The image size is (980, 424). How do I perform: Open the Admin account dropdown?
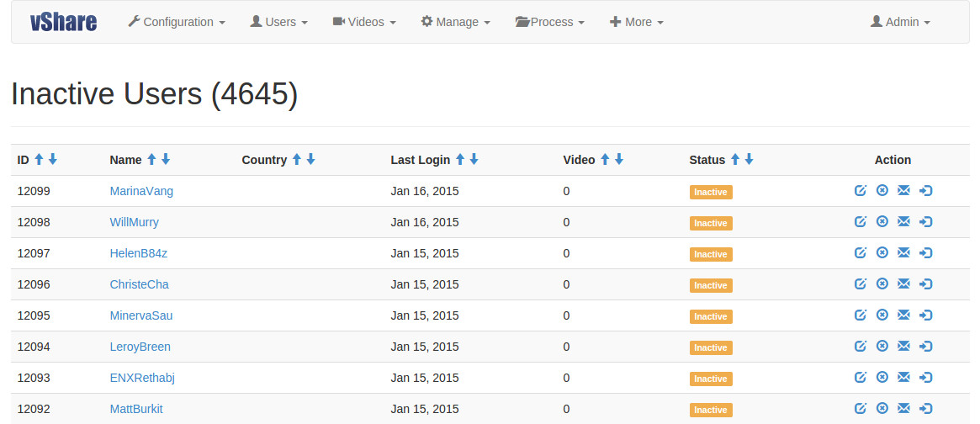pyautogui.click(x=900, y=22)
